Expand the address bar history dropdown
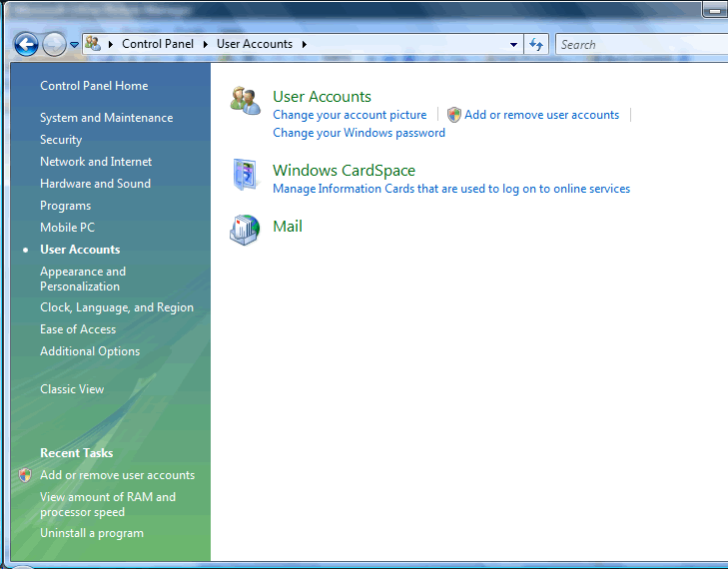Screen dimensions: 728x569 (x=513, y=45)
